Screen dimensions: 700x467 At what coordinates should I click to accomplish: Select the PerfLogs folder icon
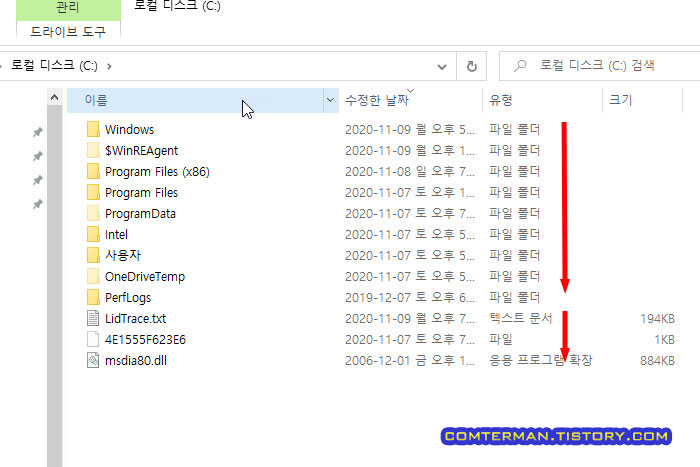pyautogui.click(x=93, y=297)
